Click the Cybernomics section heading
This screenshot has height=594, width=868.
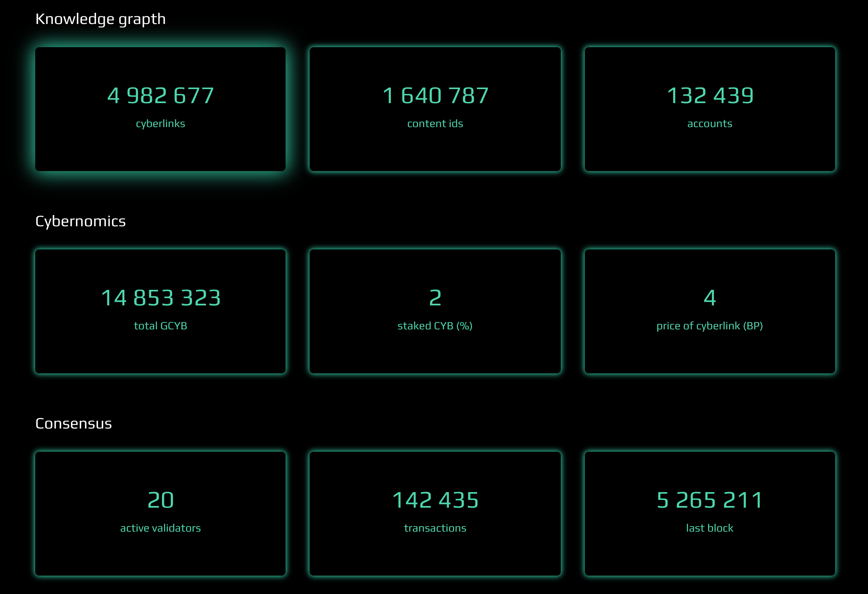coord(80,221)
